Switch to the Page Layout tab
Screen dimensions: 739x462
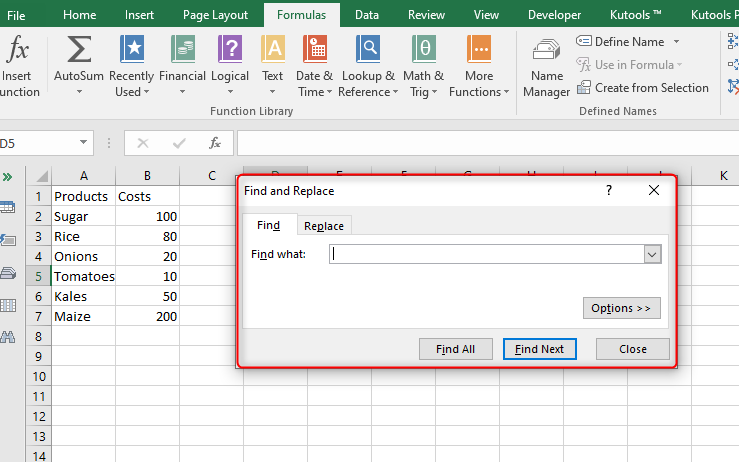click(x=215, y=15)
